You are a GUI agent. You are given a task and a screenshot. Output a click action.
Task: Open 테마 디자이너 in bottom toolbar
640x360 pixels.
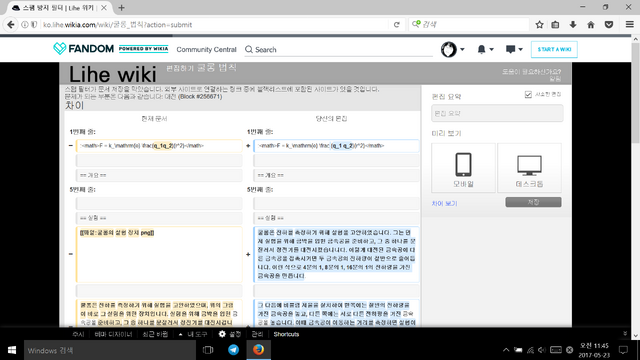(113, 334)
